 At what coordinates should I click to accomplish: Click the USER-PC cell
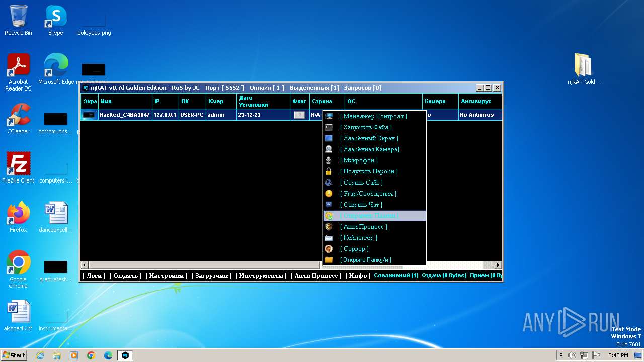[x=192, y=115]
